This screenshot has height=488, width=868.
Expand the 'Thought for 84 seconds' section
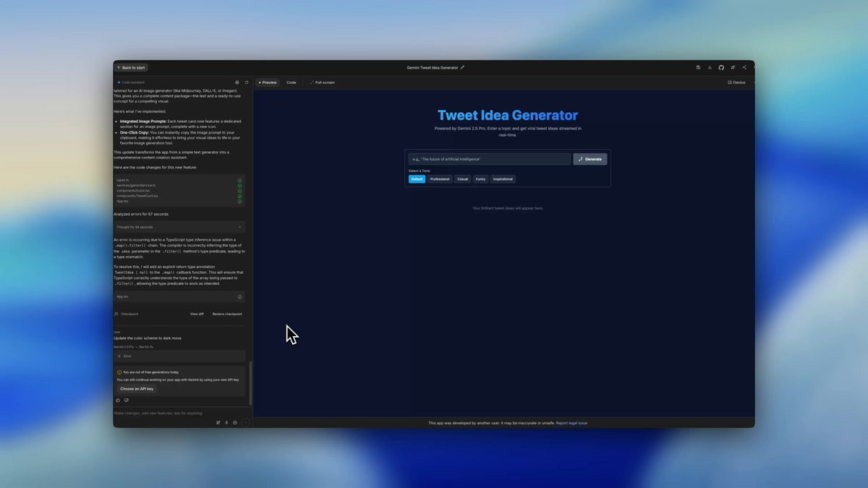179,227
